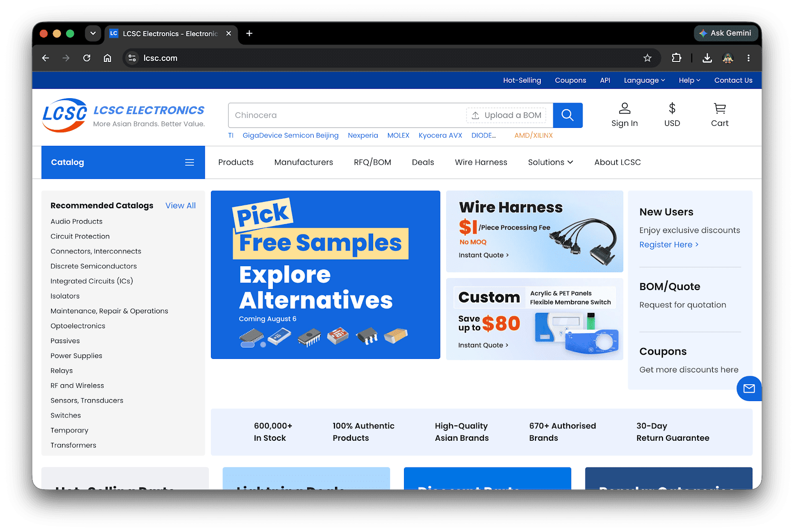The image size is (794, 532).
Task: Open Transformers catalog
Action: pos(73,445)
